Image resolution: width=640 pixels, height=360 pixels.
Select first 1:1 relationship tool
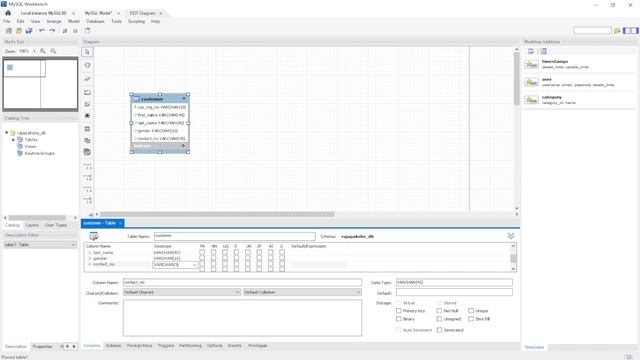click(88, 167)
